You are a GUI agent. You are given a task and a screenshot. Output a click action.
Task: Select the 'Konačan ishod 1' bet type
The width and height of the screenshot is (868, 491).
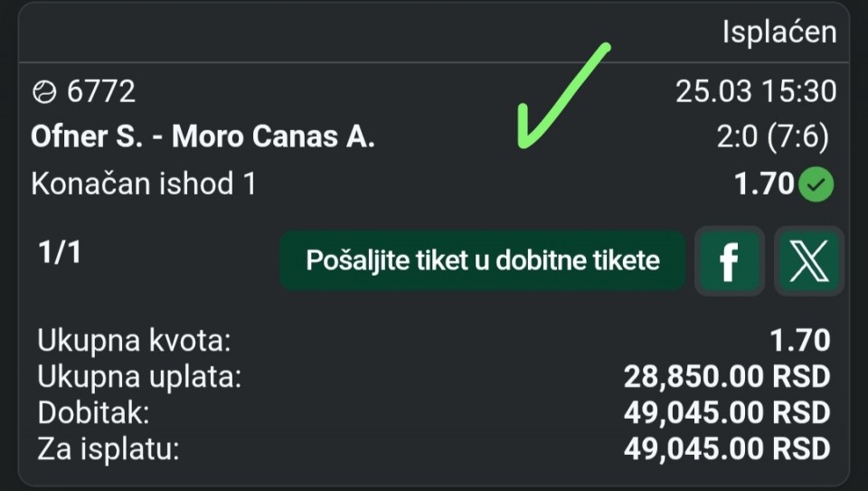point(144,184)
